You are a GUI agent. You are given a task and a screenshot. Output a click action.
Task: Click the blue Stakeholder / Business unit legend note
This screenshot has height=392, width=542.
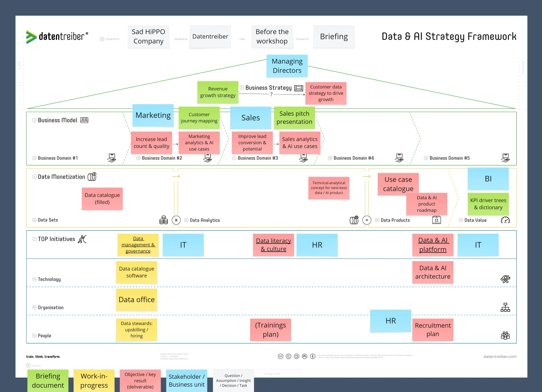(187, 381)
